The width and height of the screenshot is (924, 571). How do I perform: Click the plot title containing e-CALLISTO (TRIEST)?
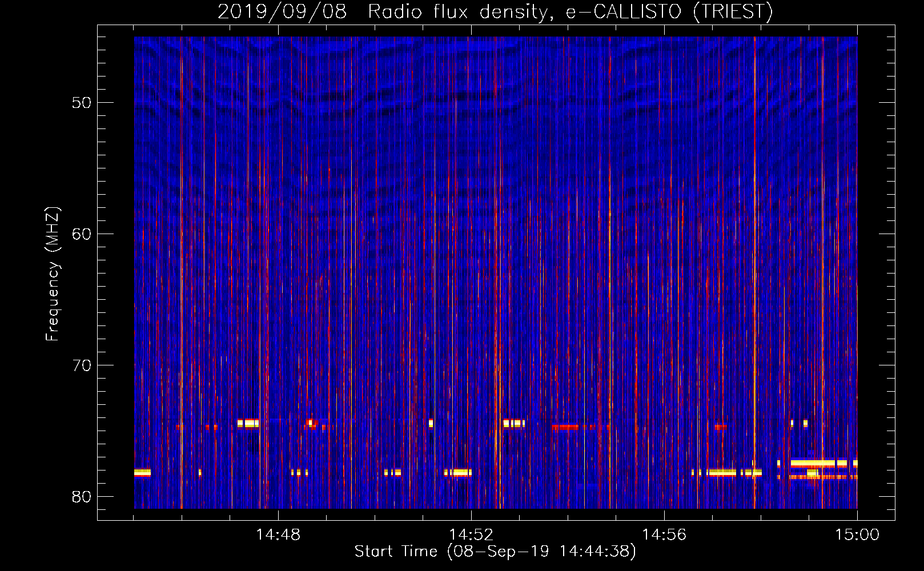(495, 11)
